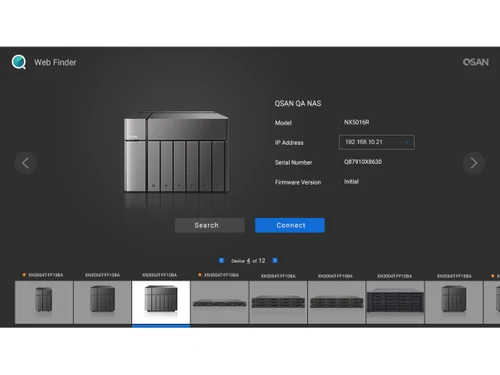Click the Web Finder magnifier logo
The height and width of the screenshot is (375, 500).
click(19, 62)
